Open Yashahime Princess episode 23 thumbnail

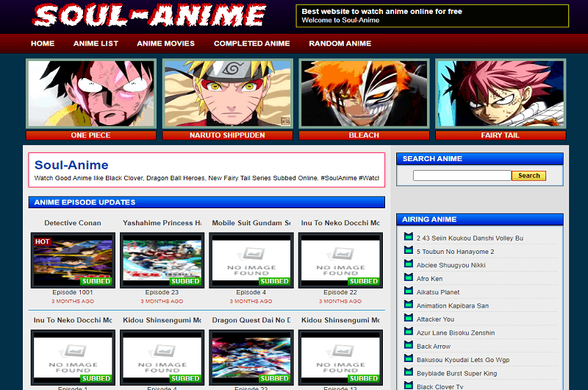162,260
